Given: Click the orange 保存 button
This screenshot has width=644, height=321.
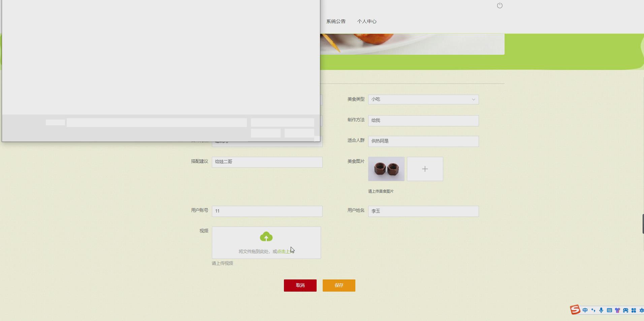Looking at the screenshot, I should [339, 285].
